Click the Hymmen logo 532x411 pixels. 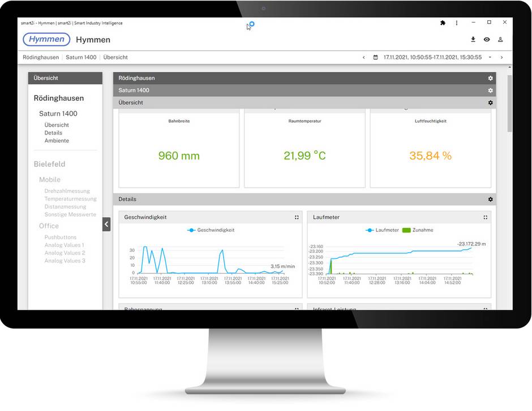pyautogui.click(x=46, y=40)
